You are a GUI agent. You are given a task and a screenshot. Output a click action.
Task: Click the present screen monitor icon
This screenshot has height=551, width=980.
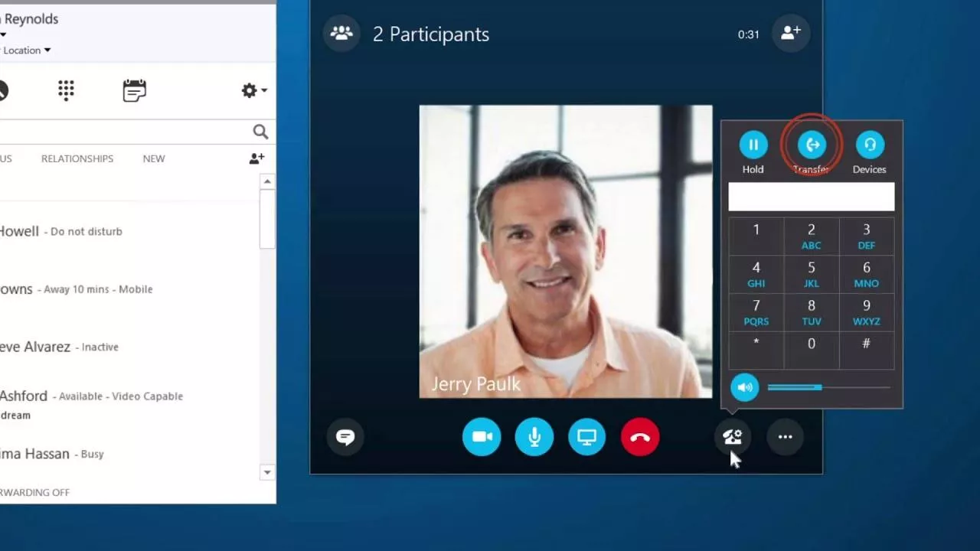point(587,437)
